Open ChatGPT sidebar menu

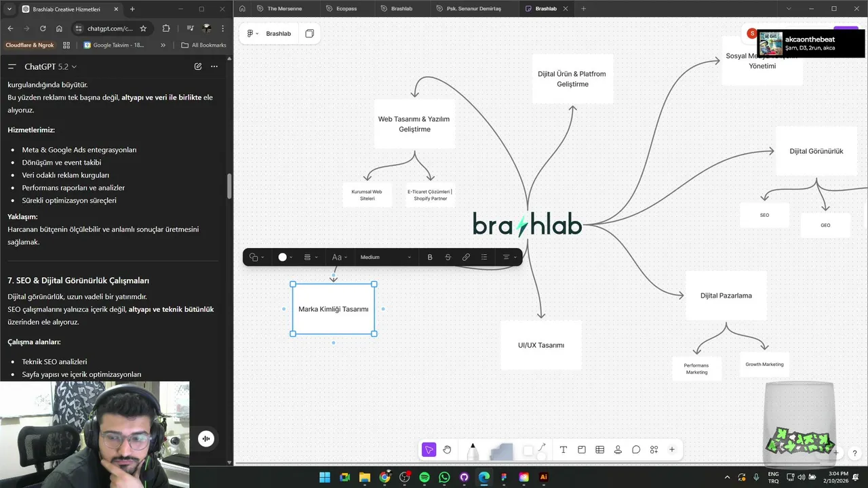[12, 66]
